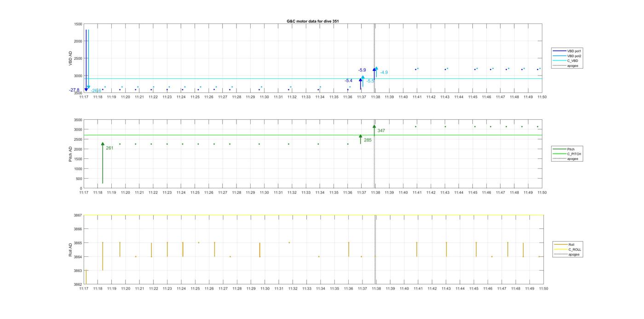This screenshot has height=319, width=644.
Task: Click the title "G&C motor data for dive 351"
Action: click(313, 21)
